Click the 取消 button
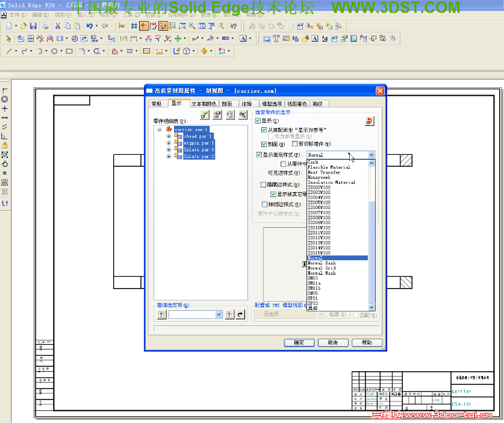Image resolution: width=504 pixels, height=423 pixels. pyautogui.click(x=332, y=343)
